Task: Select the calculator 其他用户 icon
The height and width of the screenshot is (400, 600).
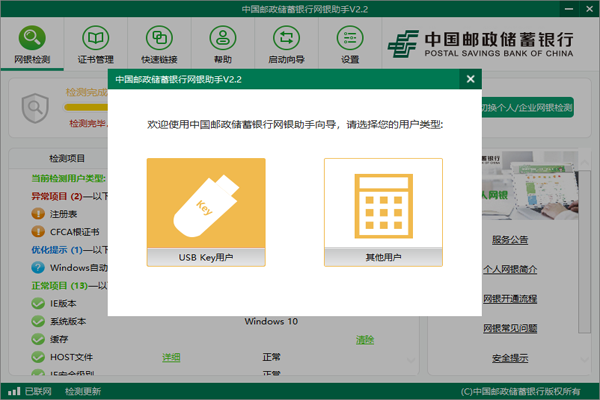Action: pyautogui.click(x=383, y=204)
